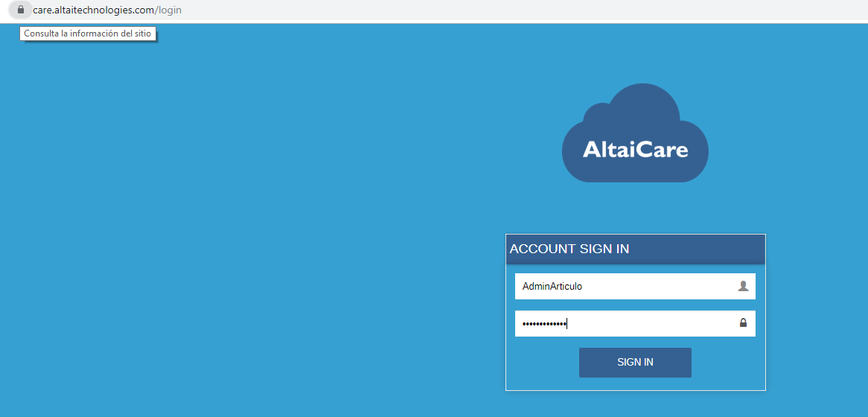
Task: Click the padlock icon in password field
Action: (743, 322)
